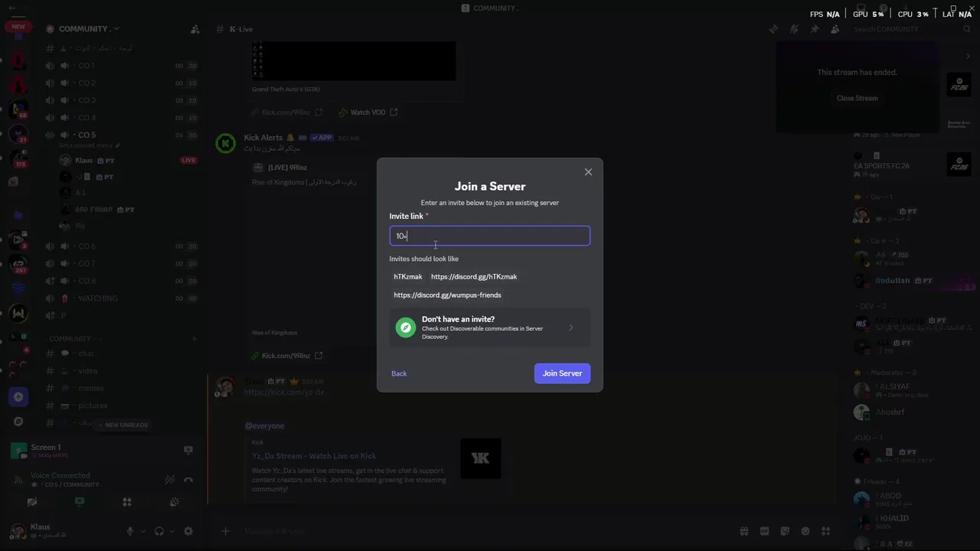Click the https://discord.gg/hTKzmak example link
Image resolution: width=980 pixels, height=551 pixels.
474,276
